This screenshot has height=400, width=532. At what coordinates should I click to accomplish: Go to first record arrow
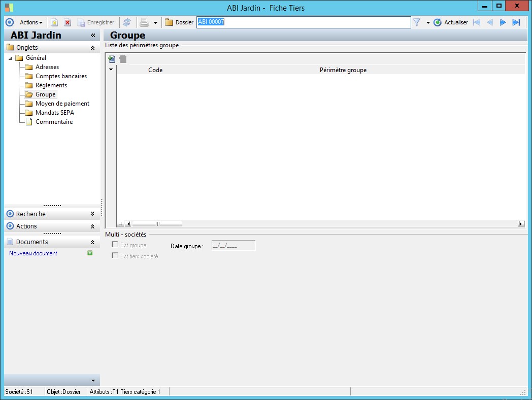coord(477,22)
